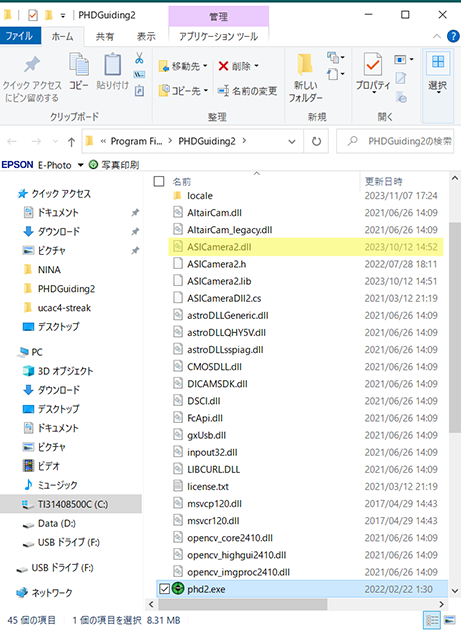The image size is (461, 630).
Task: Switch to the 表示 ribbon tab
Action: pos(146,37)
